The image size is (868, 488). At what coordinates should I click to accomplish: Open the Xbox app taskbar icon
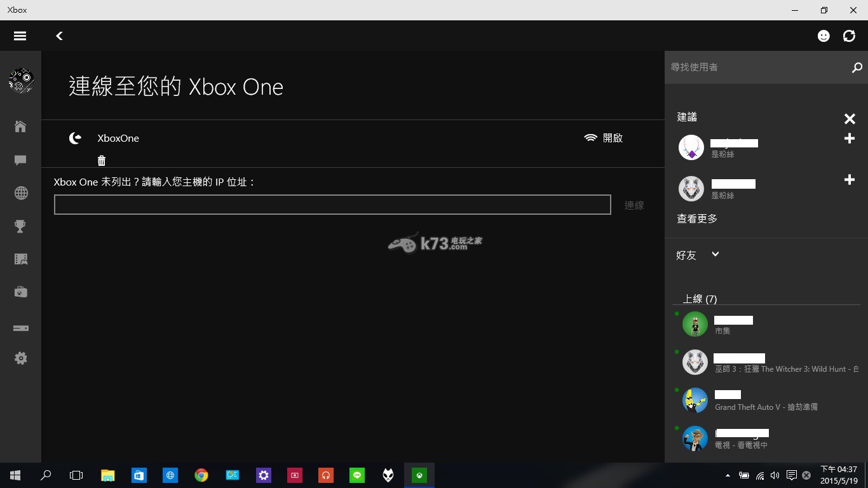(419, 475)
